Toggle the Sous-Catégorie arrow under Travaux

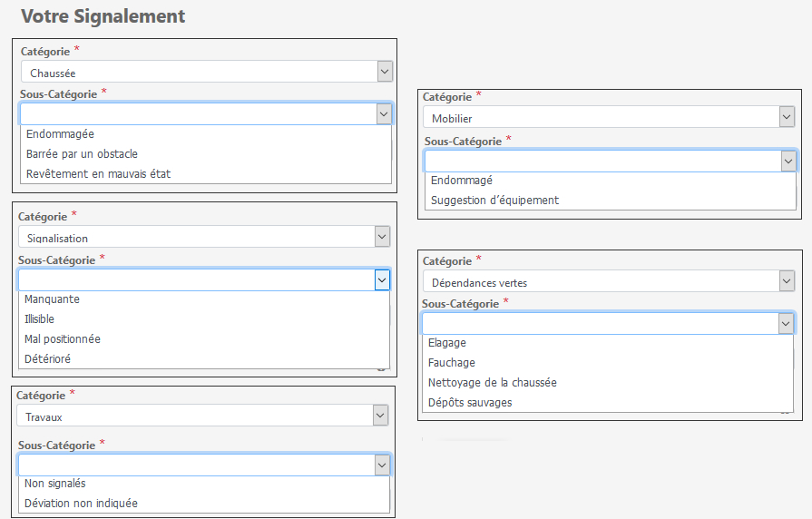pyautogui.click(x=382, y=465)
